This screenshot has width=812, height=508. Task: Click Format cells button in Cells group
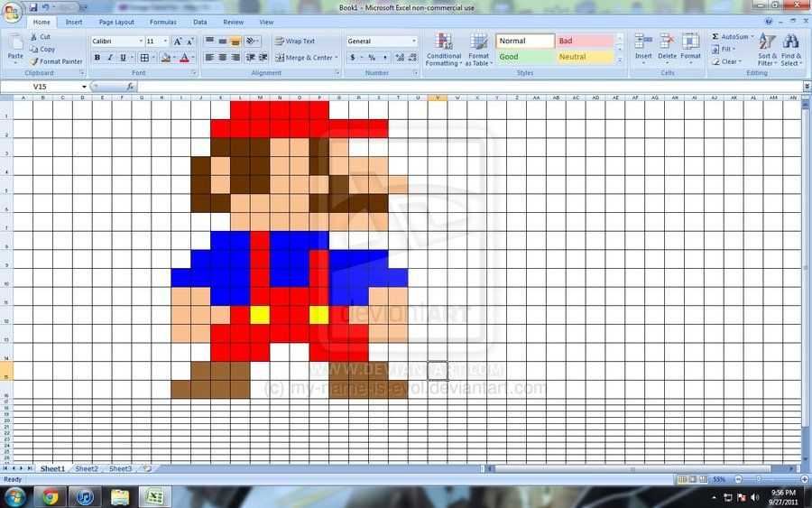[x=690, y=50]
